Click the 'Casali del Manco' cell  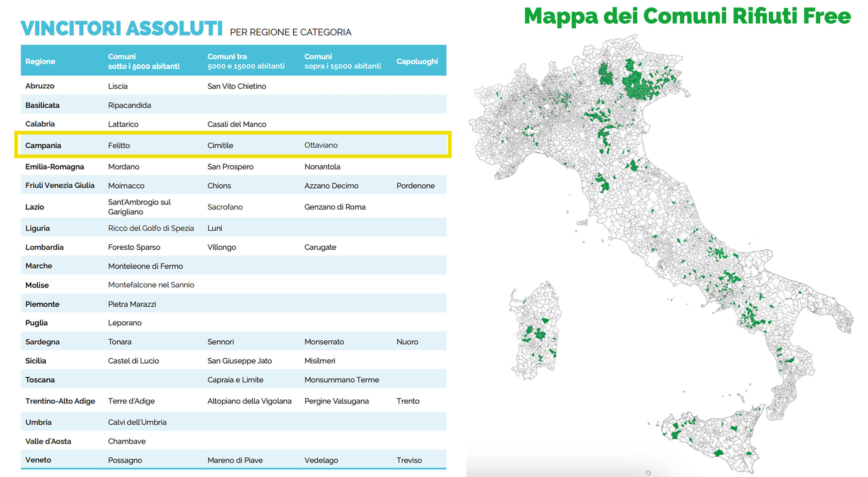tap(237, 124)
